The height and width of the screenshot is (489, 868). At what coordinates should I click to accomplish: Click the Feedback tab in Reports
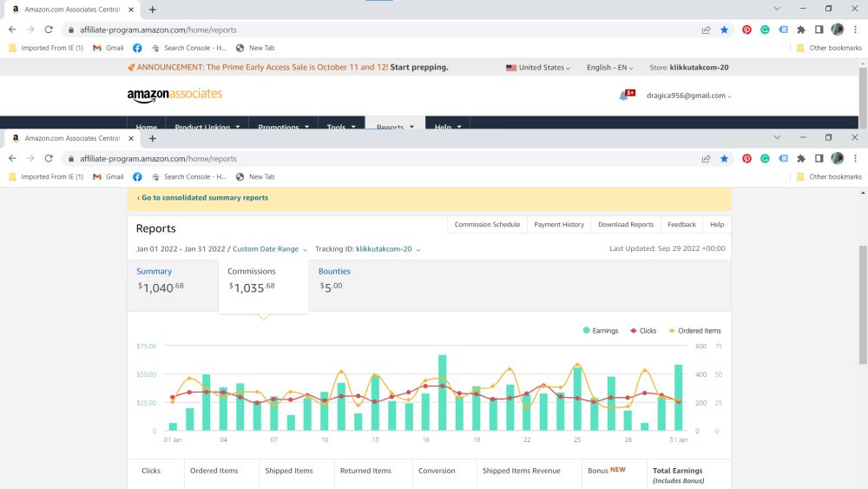(681, 224)
